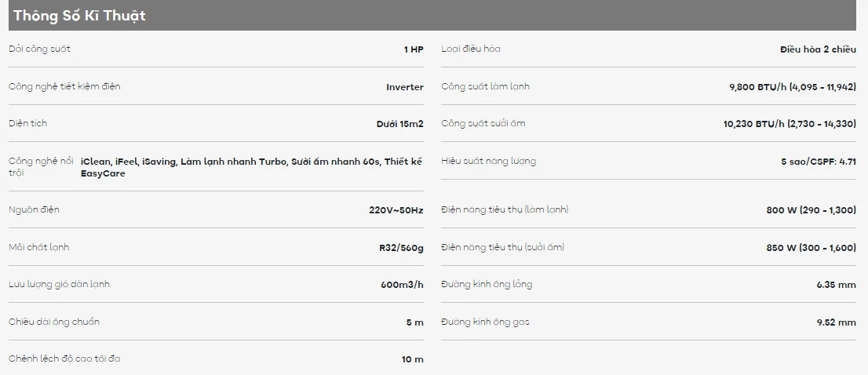Click the "6.35 mm" liquid pipe diameter
Viewport: 868px width, 375px height.
(836, 285)
